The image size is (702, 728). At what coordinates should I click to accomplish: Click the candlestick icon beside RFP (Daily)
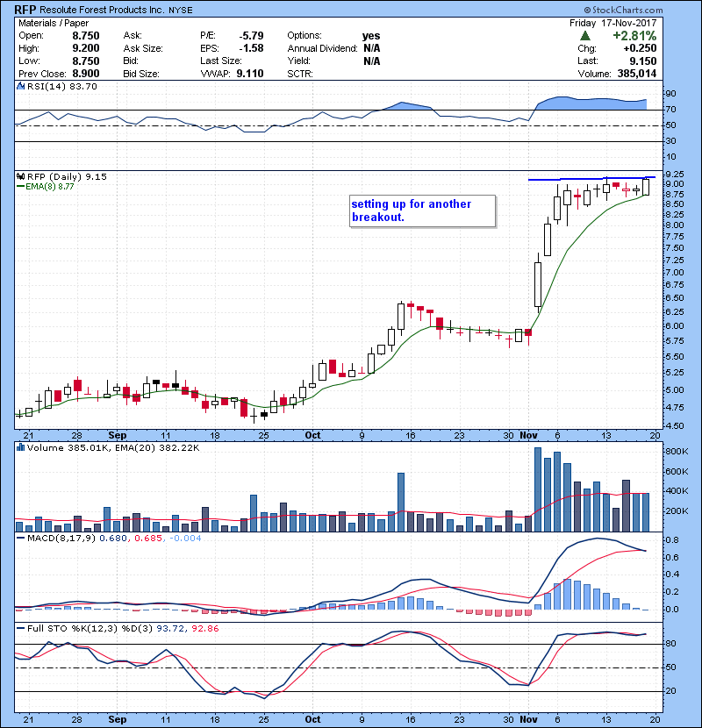(20, 176)
